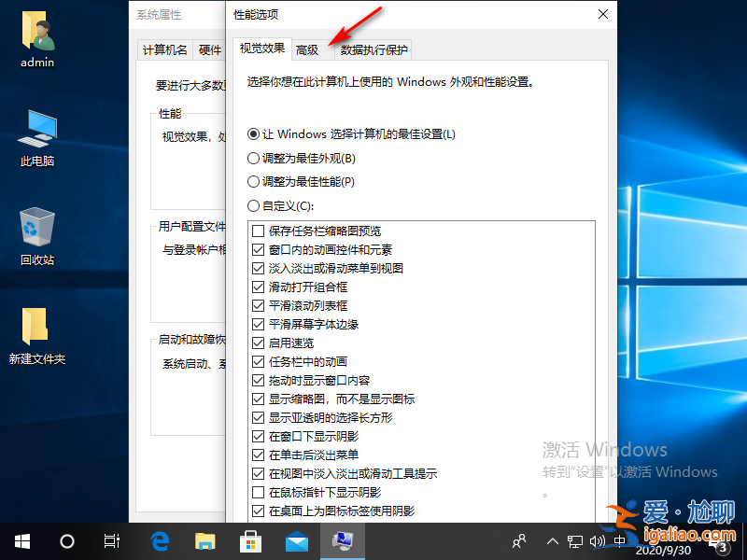
Task: Disable the 启用速览 checkbox
Action: (259, 343)
